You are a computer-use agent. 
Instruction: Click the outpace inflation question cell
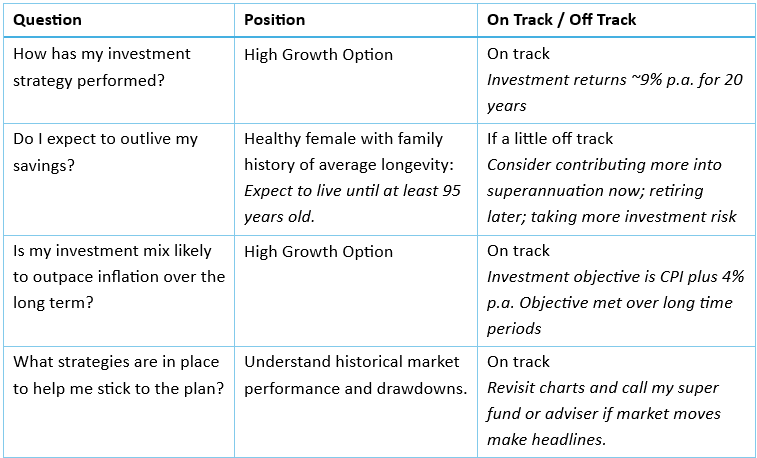coord(119,277)
